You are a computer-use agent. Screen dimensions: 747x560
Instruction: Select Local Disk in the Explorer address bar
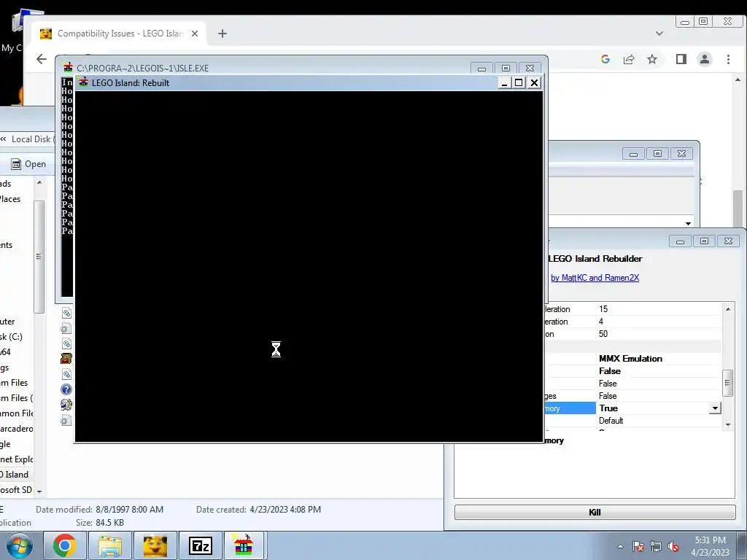pyautogui.click(x=31, y=139)
